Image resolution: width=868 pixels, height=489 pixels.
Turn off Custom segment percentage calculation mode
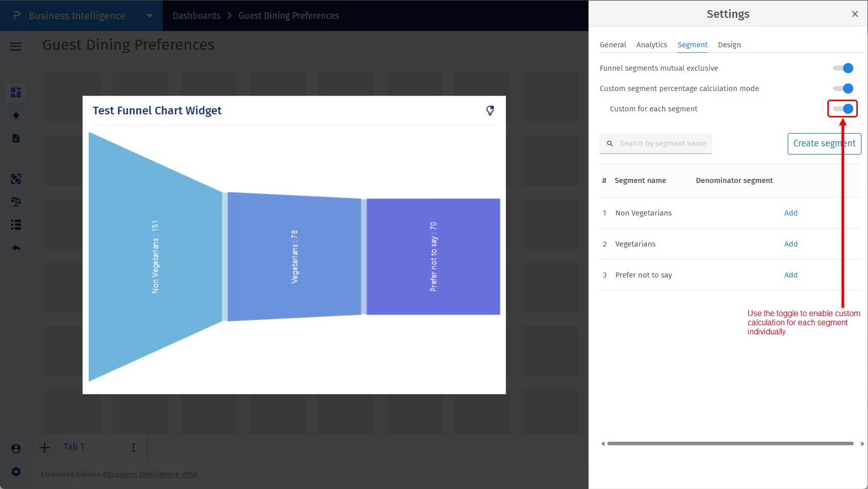[x=842, y=88]
